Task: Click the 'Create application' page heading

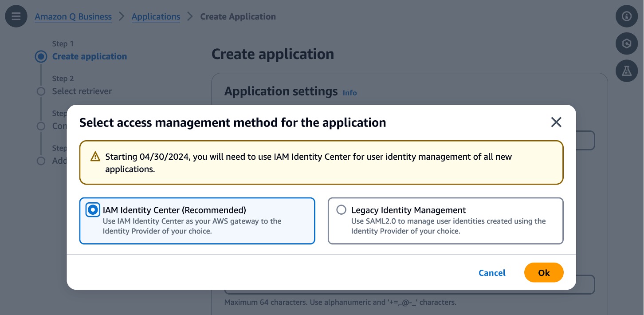Action: coord(273,54)
